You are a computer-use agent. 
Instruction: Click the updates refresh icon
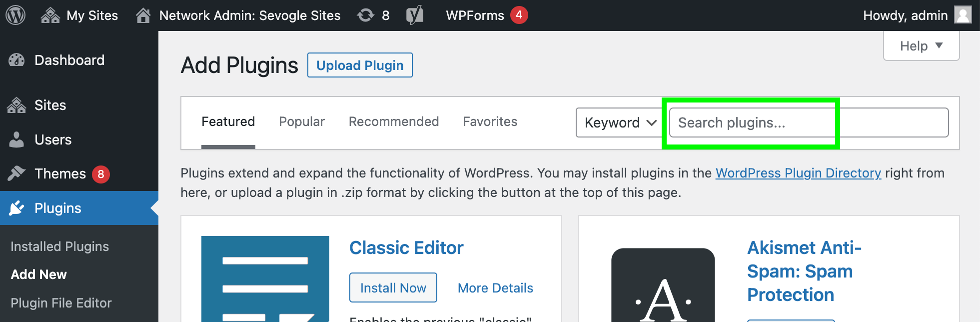tap(366, 15)
